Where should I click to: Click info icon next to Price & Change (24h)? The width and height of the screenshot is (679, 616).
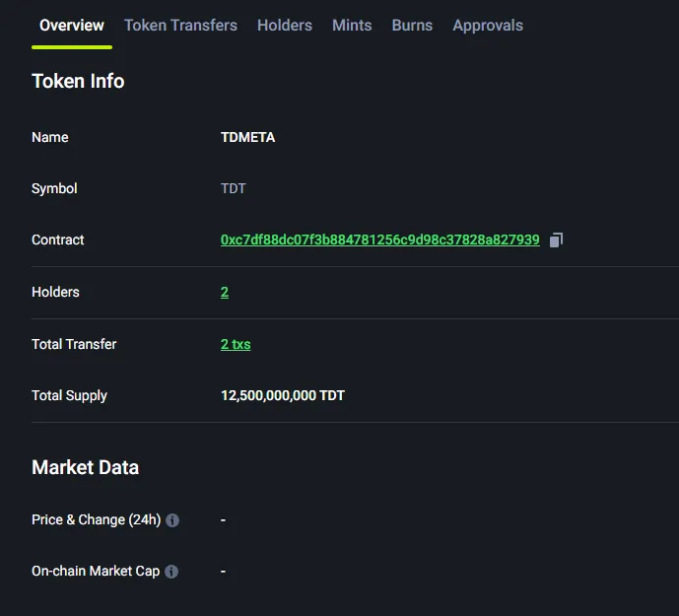pyautogui.click(x=172, y=520)
